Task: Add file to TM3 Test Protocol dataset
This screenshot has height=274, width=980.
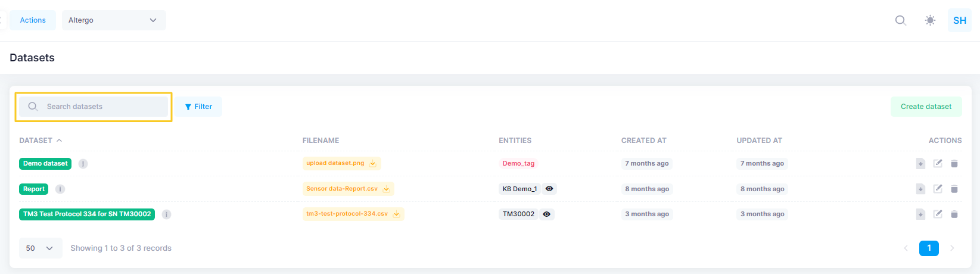Action: [x=920, y=214]
